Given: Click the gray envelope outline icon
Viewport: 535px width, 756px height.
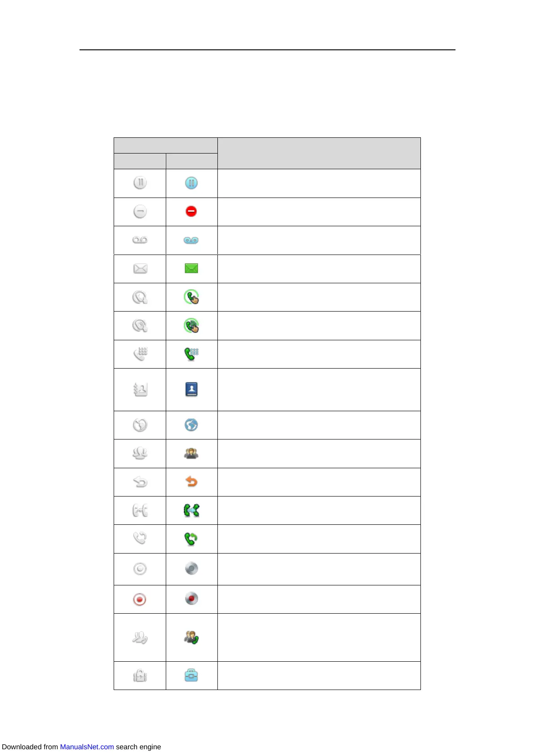Looking at the screenshot, I should (x=140, y=268).
